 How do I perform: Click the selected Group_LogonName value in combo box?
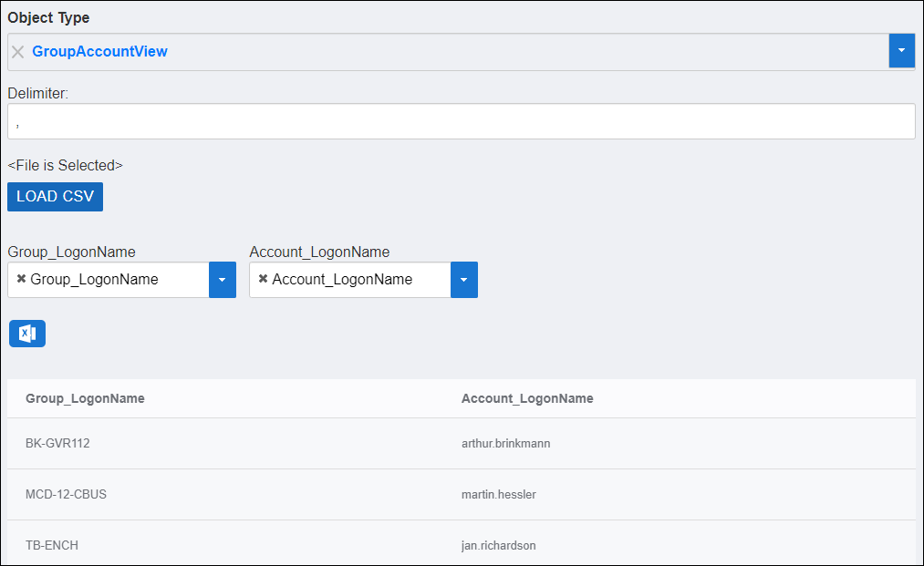[x=95, y=280]
